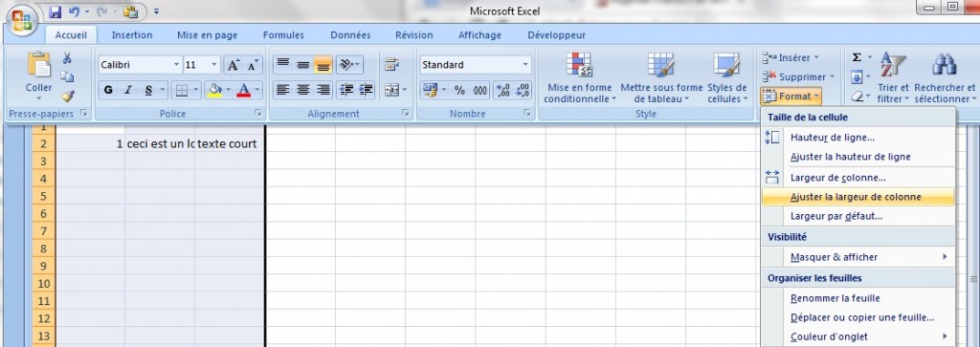Expand the Police dialog launcher

257,114
